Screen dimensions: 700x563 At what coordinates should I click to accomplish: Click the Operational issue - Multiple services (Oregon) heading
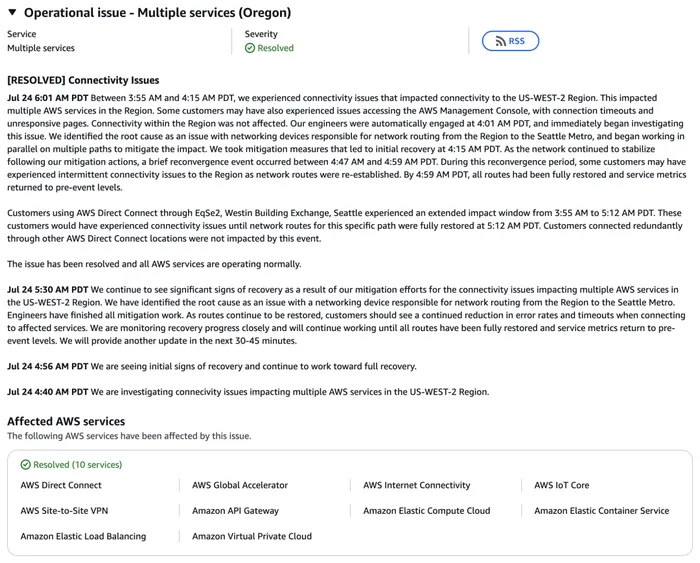pos(157,13)
